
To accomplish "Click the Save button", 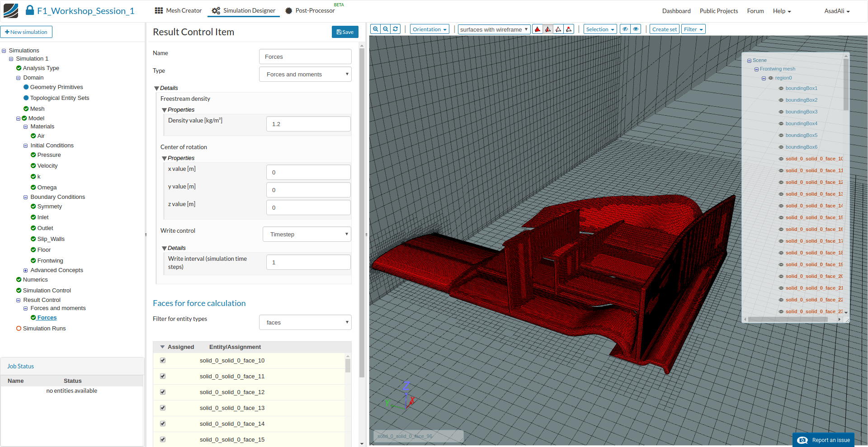I will (x=345, y=32).
